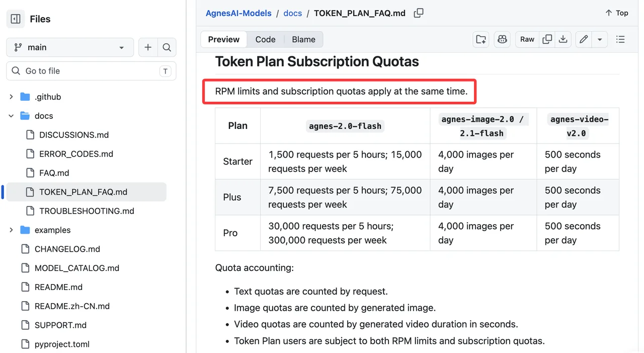
Task: Open document outline icon
Action: click(x=620, y=39)
